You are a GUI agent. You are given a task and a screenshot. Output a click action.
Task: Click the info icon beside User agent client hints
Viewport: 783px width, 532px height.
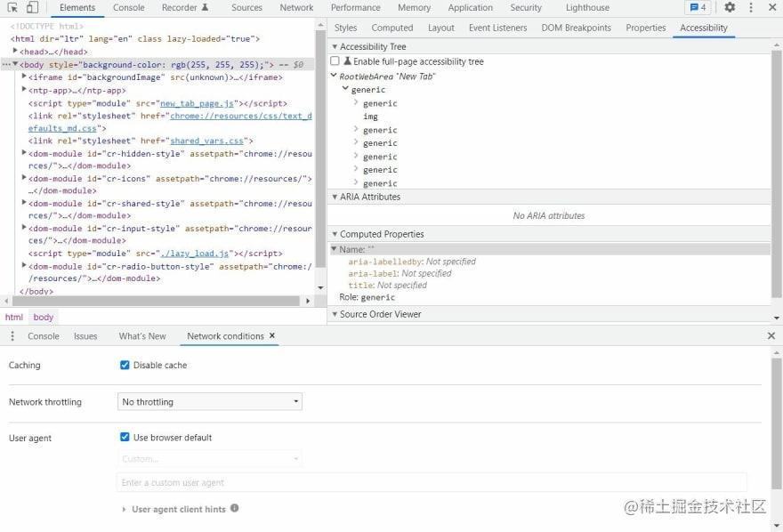click(x=235, y=508)
